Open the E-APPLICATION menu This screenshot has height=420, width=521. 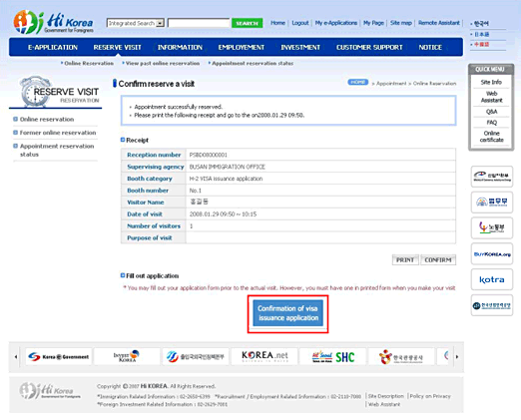53,47
